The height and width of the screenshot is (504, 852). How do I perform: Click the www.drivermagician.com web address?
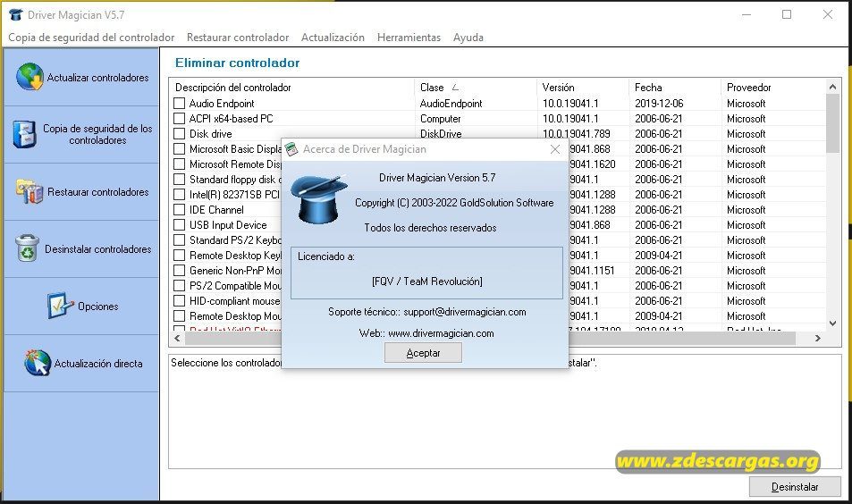pos(442,333)
